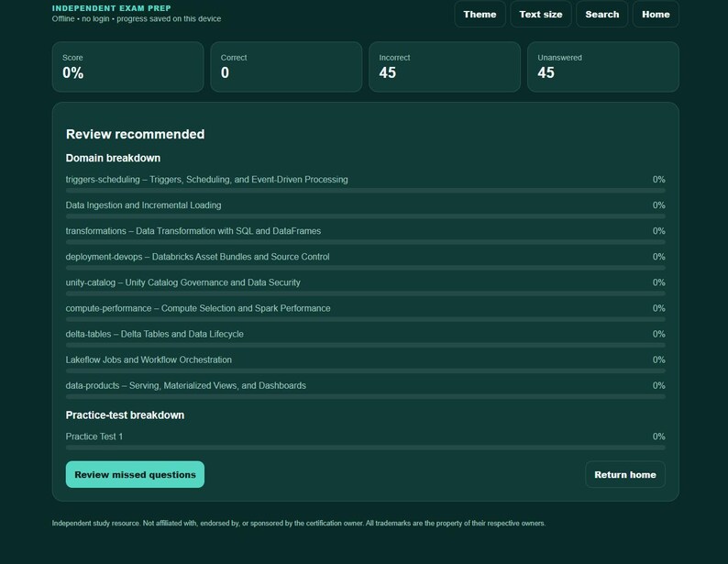Image resolution: width=728 pixels, height=564 pixels.
Task: Click 'unity-catalog – Unity Catalog Governance' label
Action: coord(183,282)
